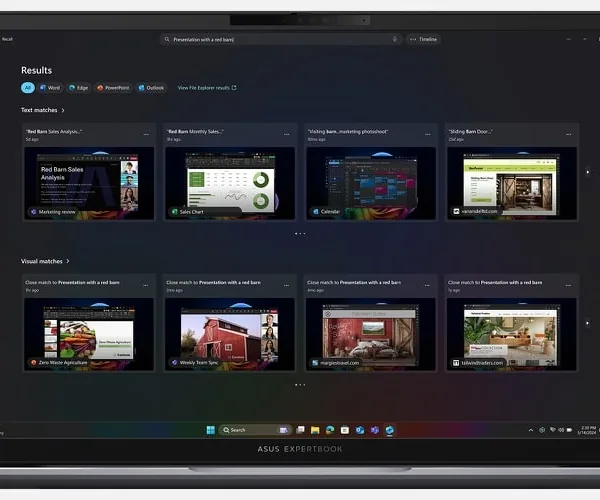
Task: Filter results by Edge
Action: [78, 88]
